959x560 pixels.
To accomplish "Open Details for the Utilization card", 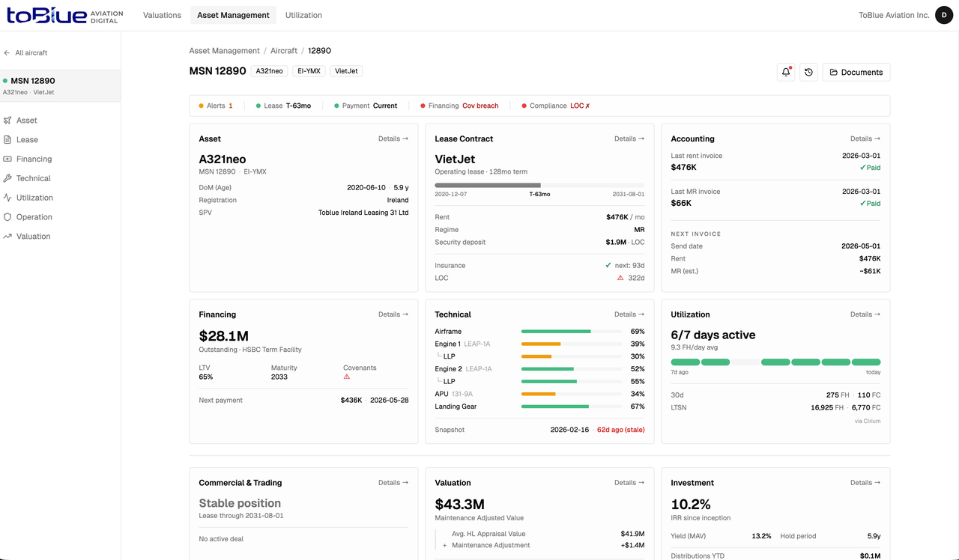I will tap(865, 314).
